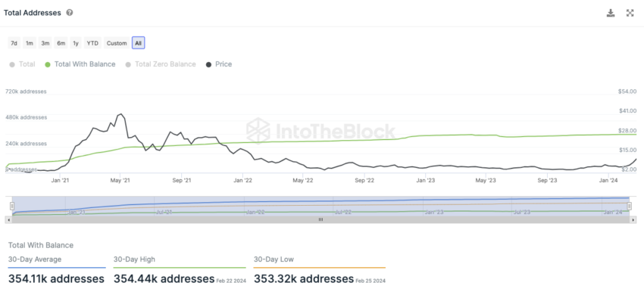
Task: Hide the Total With Balance series
Action: click(80, 64)
